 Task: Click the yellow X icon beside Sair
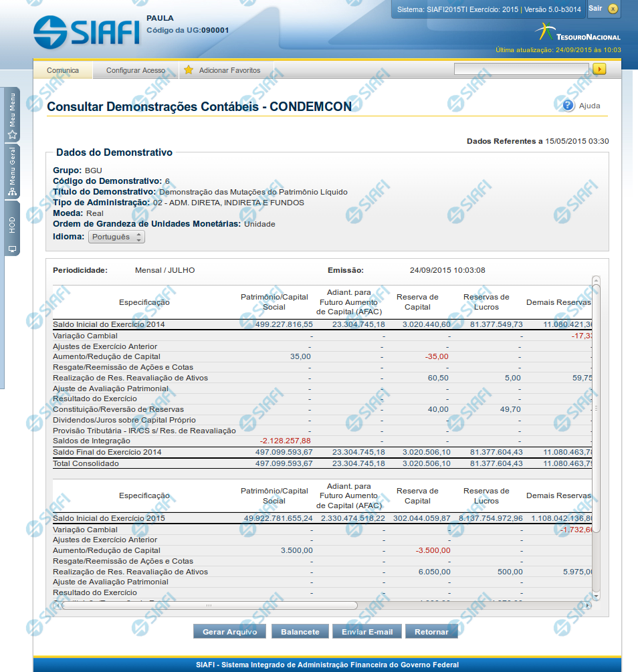point(613,9)
